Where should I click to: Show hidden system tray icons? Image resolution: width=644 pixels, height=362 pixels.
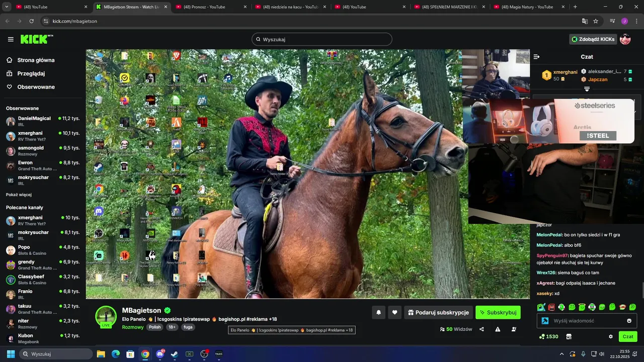(x=562, y=354)
